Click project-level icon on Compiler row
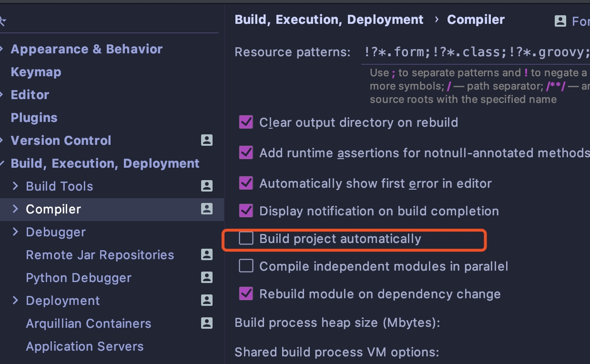Screen dimensions: 590x364 click(206, 209)
